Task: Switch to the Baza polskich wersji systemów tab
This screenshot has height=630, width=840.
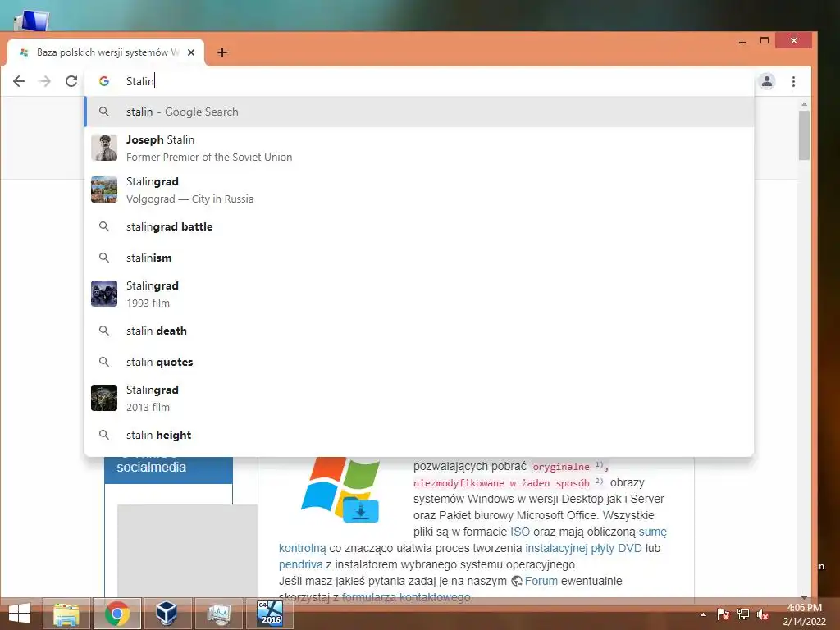Action: click(106, 52)
